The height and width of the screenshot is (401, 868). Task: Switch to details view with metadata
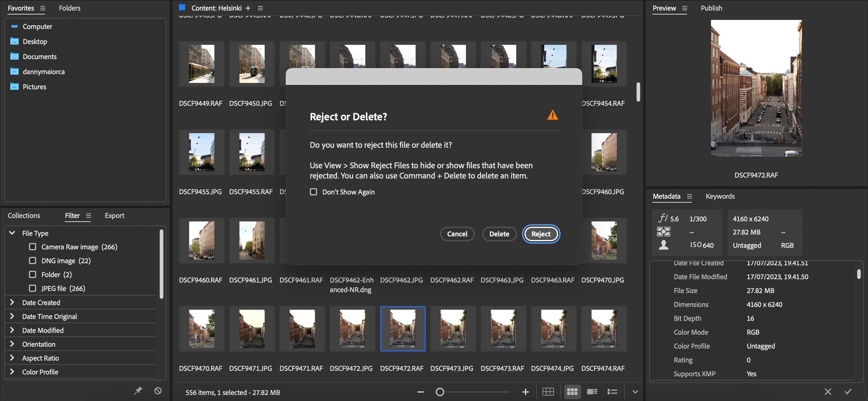tap(592, 392)
